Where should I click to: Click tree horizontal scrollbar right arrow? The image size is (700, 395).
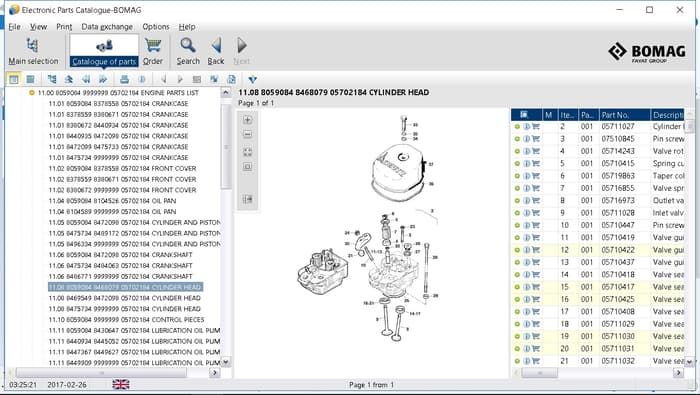click(x=215, y=373)
